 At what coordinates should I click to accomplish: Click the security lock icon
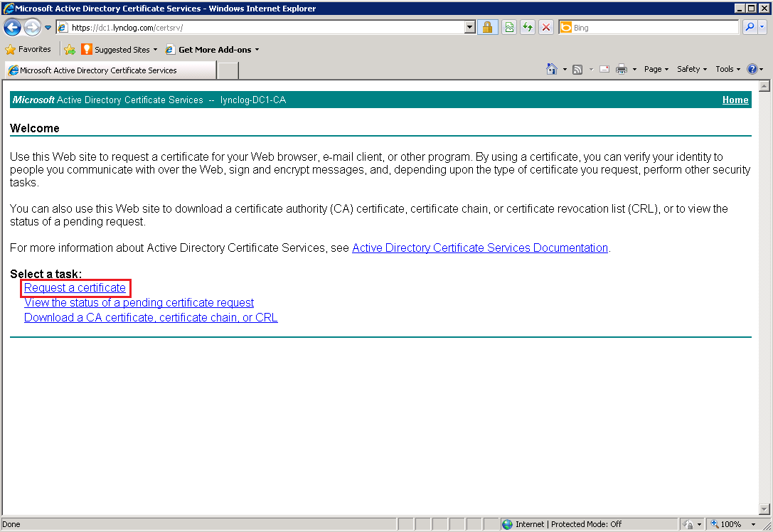pyautogui.click(x=488, y=28)
